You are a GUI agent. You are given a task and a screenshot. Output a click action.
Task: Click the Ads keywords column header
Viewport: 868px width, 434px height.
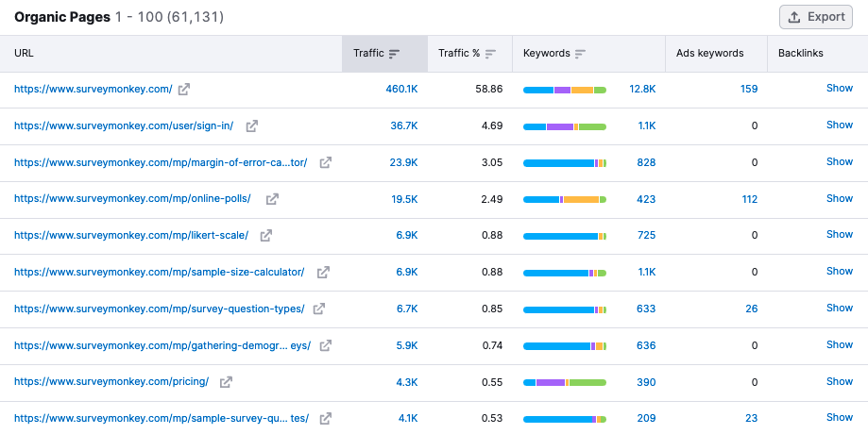point(709,54)
